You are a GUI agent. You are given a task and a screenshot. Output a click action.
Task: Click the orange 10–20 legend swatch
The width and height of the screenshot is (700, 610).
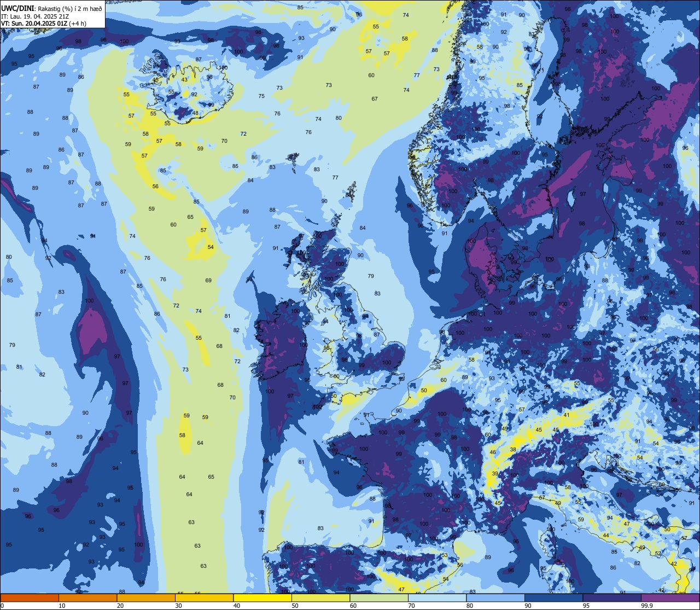click(x=87, y=597)
